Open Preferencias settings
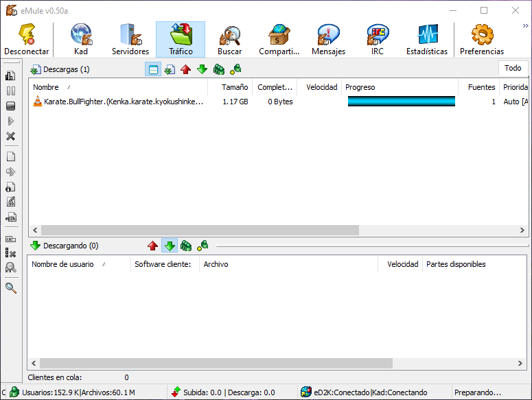Image resolution: width=532 pixels, height=400 pixels. tap(482, 39)
